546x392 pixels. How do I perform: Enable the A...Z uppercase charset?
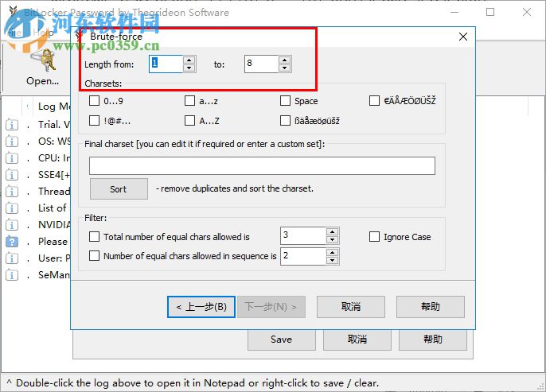(189, 121)
